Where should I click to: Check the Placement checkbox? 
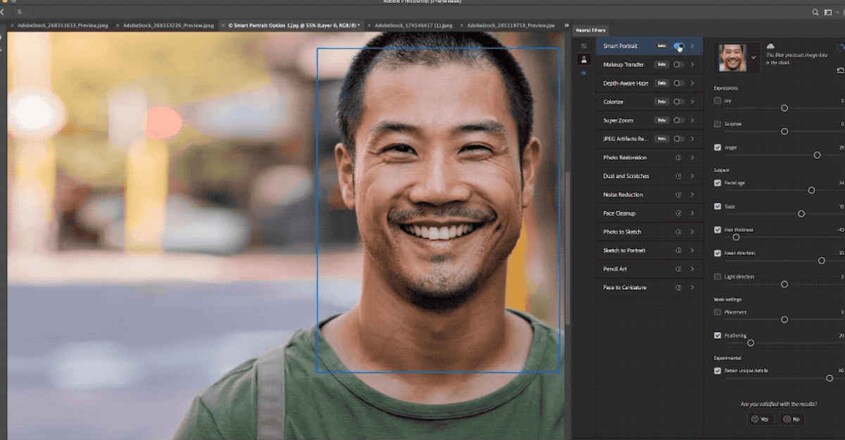(x=717, y=312)
